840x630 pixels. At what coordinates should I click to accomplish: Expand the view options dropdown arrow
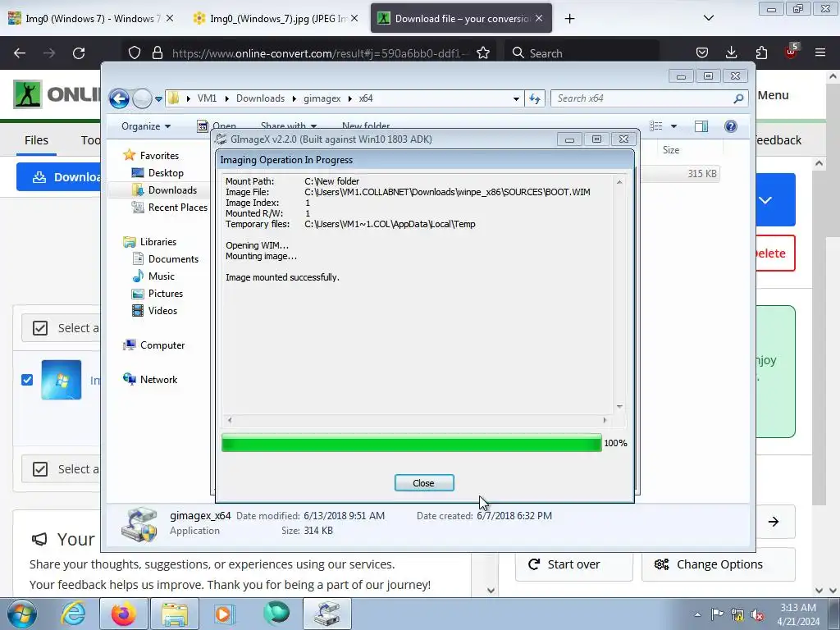[673, 126]
